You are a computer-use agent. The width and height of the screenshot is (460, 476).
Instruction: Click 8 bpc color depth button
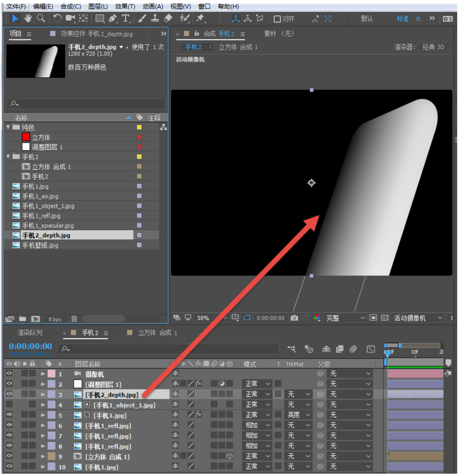pyautogui.click(x=55, y=319)
